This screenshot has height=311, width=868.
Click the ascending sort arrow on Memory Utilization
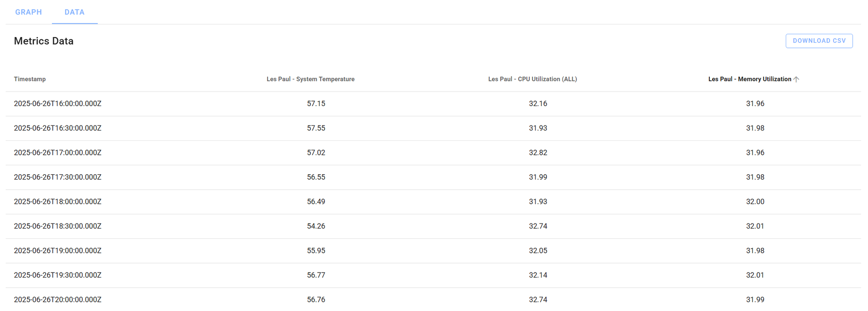(796, 79)
